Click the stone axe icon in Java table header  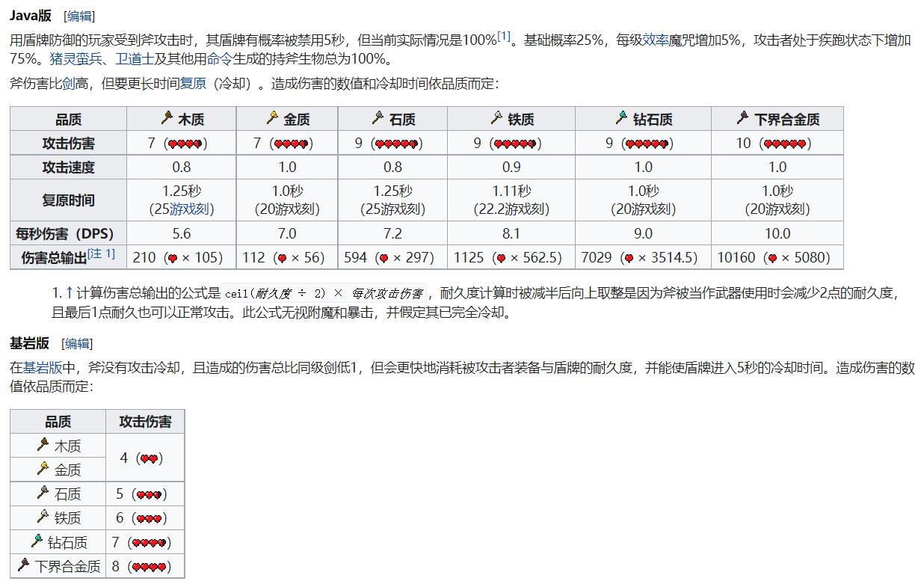tap(378, 119)
